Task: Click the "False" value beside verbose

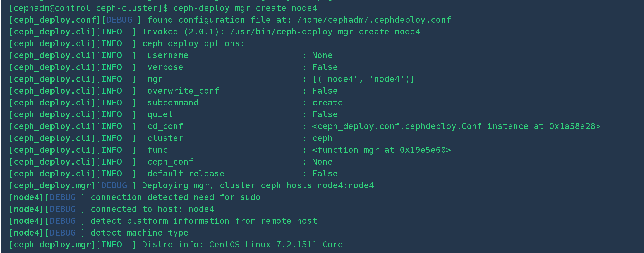Action: 325,67
